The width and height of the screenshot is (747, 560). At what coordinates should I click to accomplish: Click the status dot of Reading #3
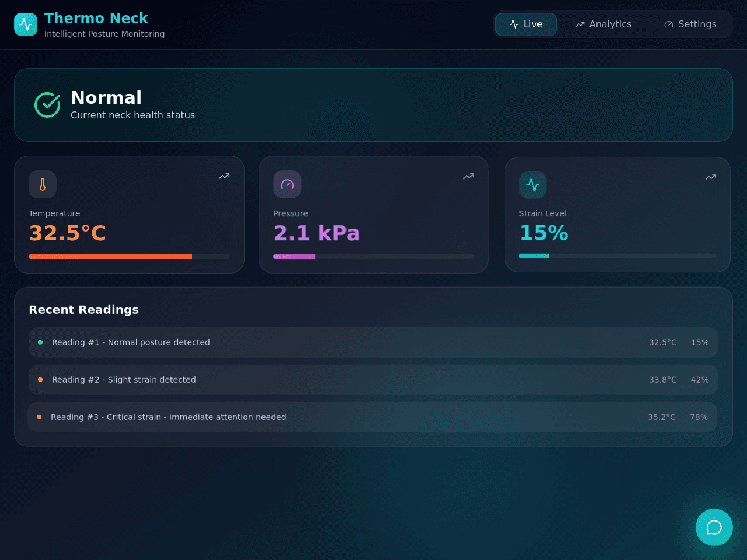coord(39,417)
